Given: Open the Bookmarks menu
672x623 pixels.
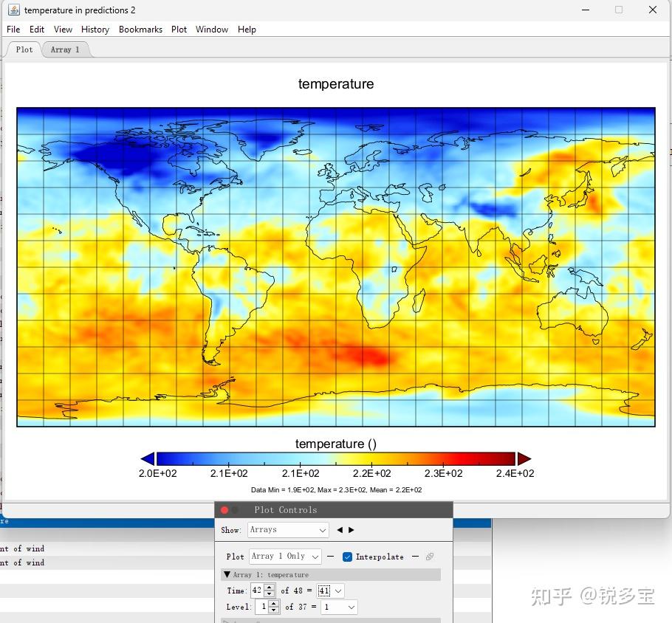Looking at the screenshot, I should tap(140, 30).
